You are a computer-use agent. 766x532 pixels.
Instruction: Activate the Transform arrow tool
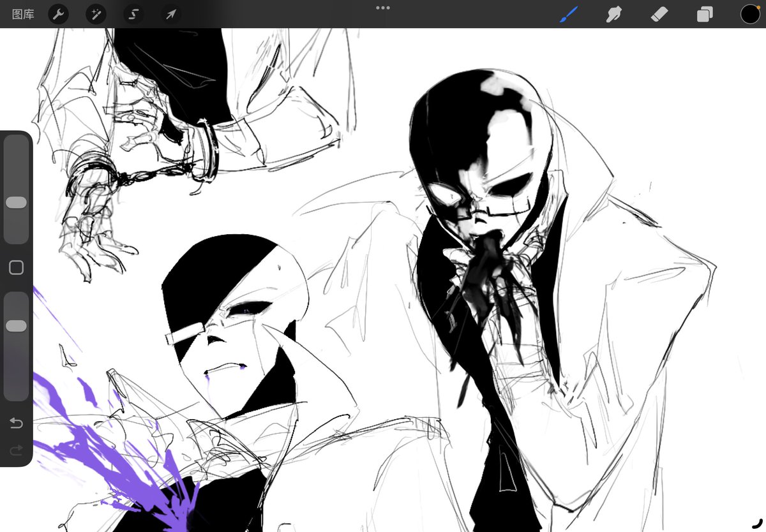coord(171,14)
